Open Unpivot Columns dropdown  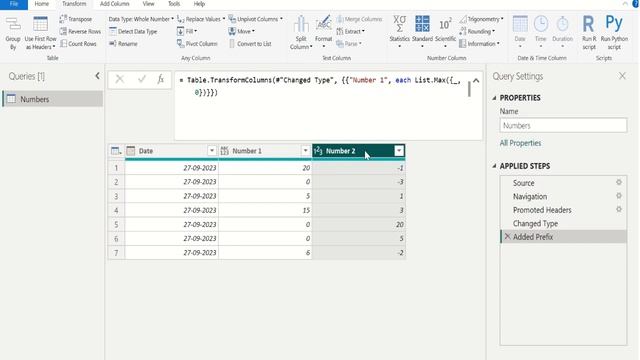(256, 19)
